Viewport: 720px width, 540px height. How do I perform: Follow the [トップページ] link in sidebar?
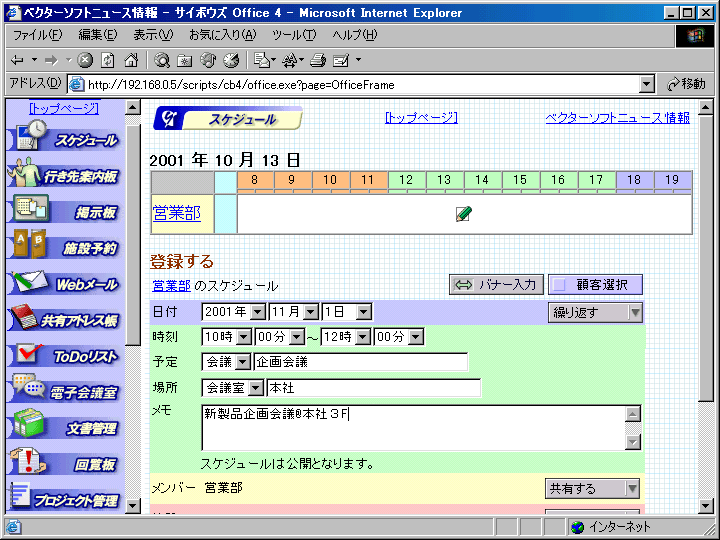[64, 108]
